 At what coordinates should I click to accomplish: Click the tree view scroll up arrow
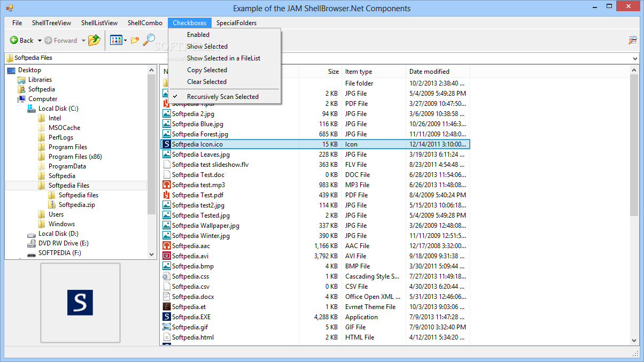point(151,70)
